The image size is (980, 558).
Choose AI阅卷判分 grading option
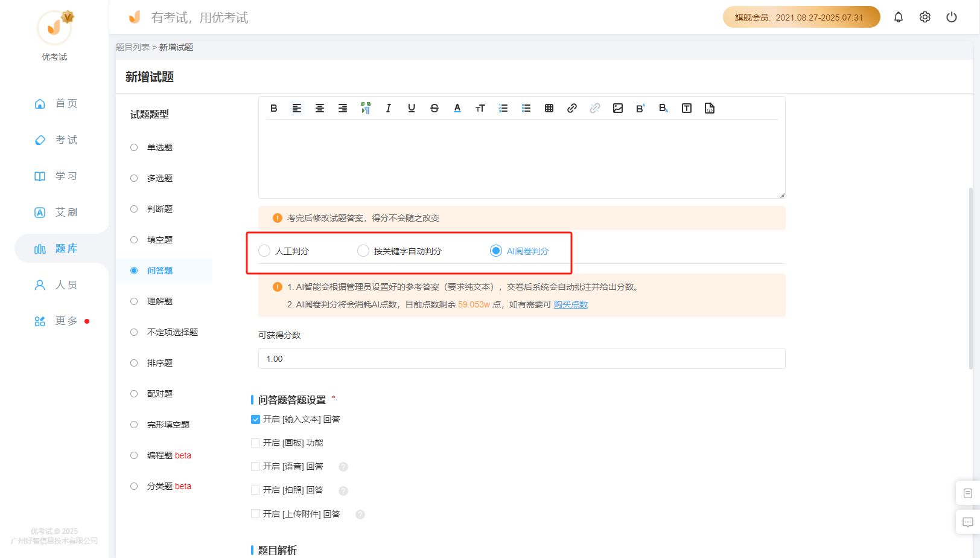click(x=519, y=251)
